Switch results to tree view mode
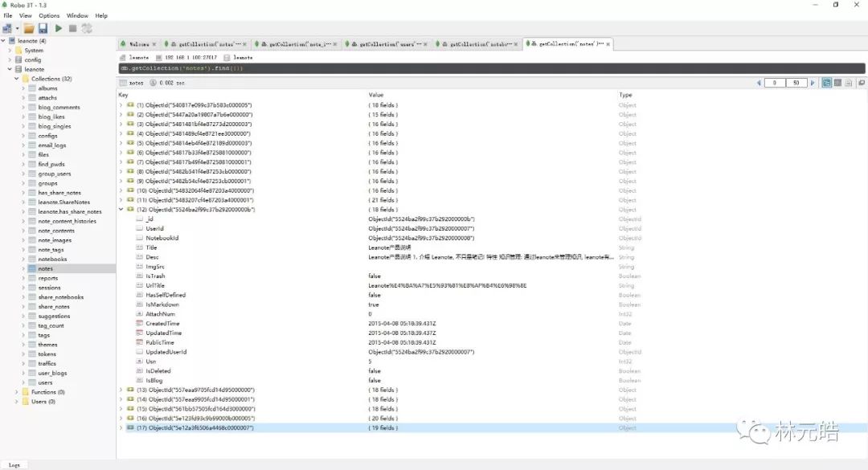 coord(826,83)
